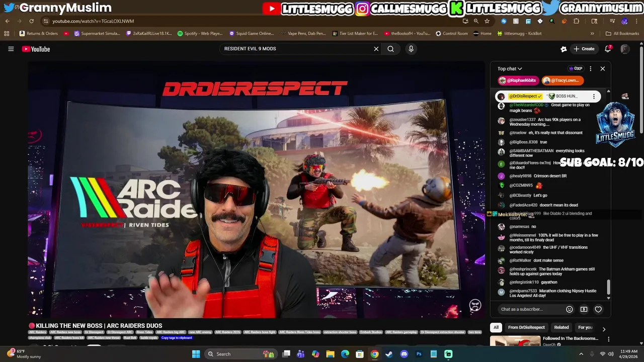The image size is (644, 362).
Task: Close the live chat panel
Action: [602, 69]
